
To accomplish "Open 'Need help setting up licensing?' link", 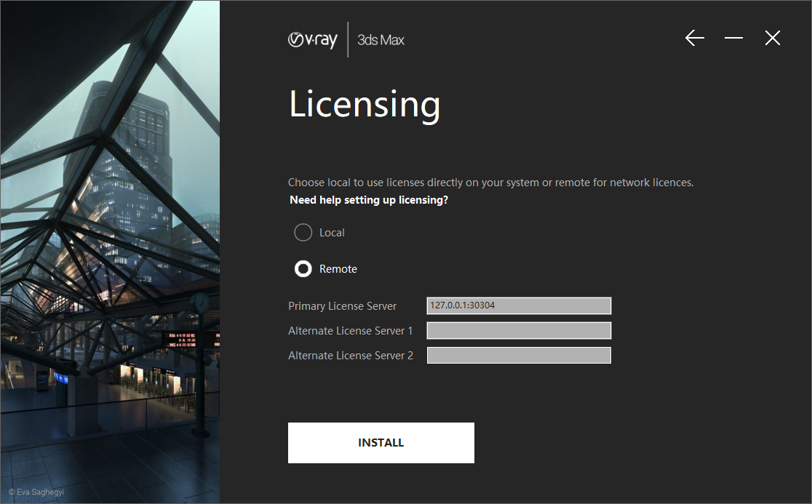I will click(369, 200).
